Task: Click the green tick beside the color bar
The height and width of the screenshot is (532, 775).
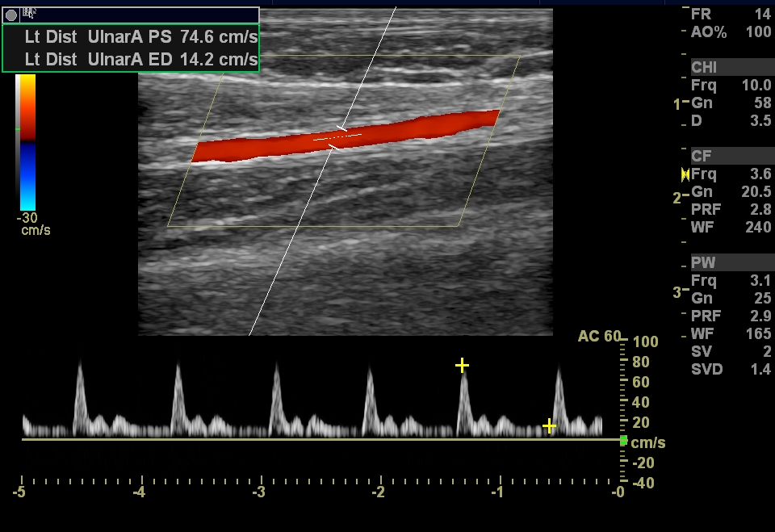Action: tap(18, 129)
